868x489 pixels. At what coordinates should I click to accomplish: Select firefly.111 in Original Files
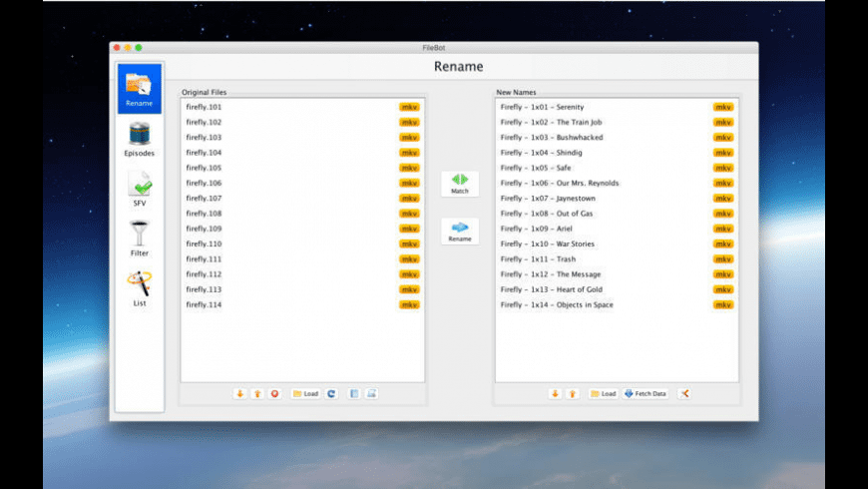pyautogui.click(x=302, y=259)
